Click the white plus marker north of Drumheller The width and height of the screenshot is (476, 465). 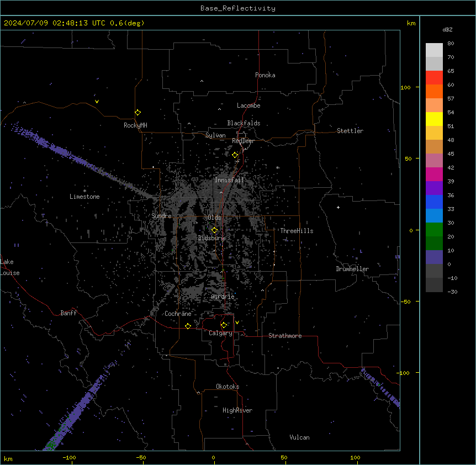tap(338, 207)
